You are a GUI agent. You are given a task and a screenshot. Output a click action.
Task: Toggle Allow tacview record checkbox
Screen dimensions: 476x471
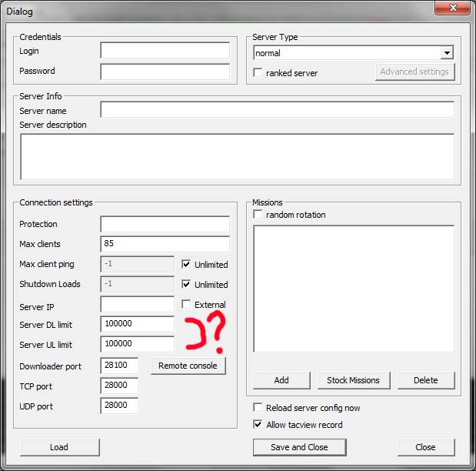258,424
